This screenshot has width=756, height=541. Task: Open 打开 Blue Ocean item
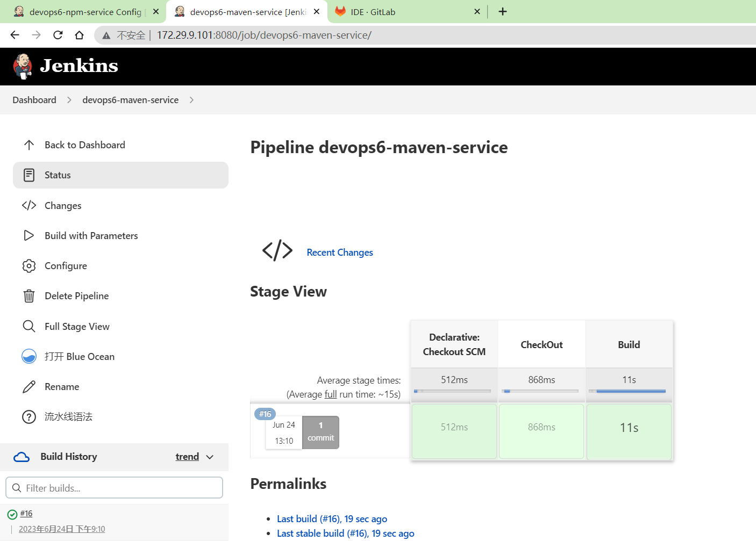[120, 356]
